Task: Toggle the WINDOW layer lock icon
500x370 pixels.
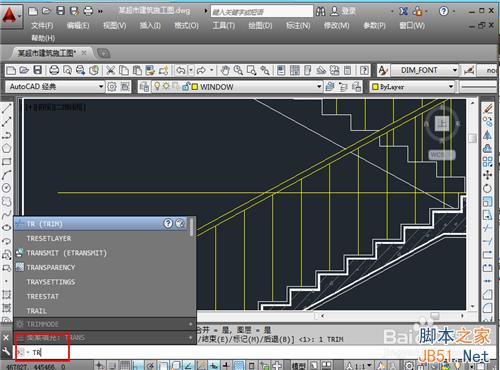Action: point(186,87)
